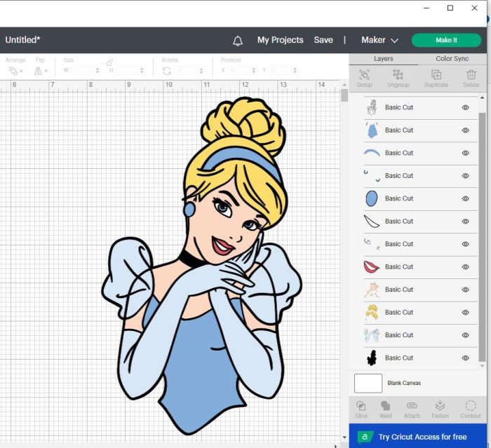Switch to the Color Sync tab

[x=452, y=59]
